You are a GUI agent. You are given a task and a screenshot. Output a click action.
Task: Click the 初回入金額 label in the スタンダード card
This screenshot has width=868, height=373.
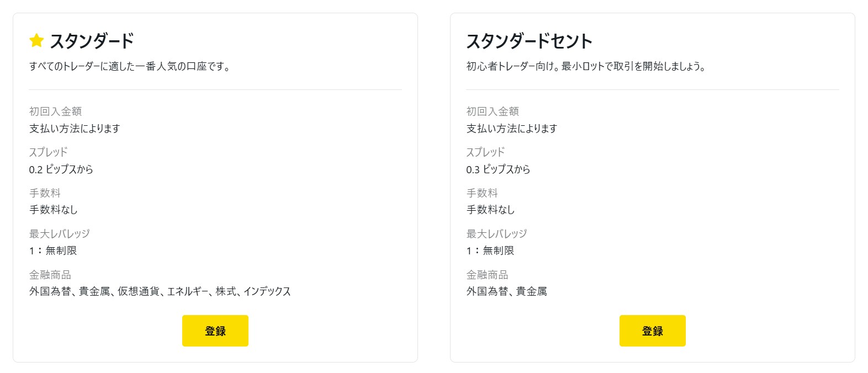(55, 111)
